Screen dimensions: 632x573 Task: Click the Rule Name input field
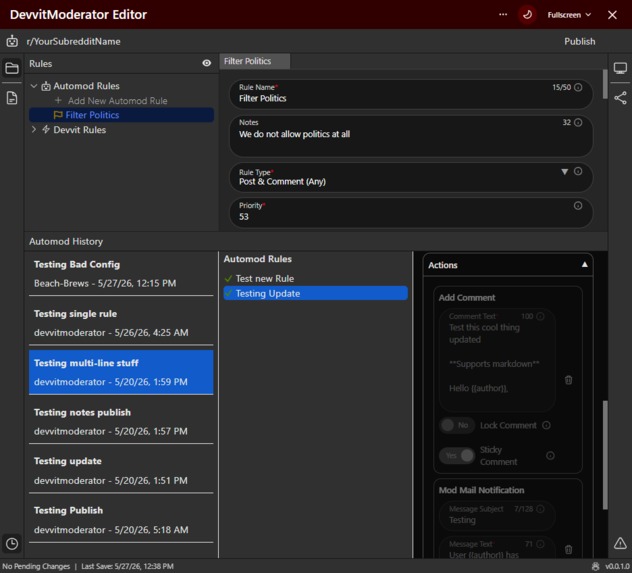pos(411,94)
